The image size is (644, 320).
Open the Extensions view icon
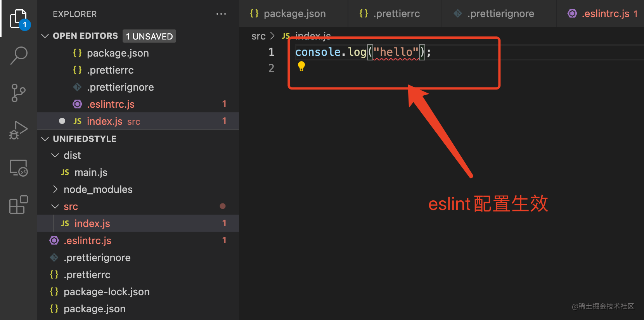coord(19,205)
